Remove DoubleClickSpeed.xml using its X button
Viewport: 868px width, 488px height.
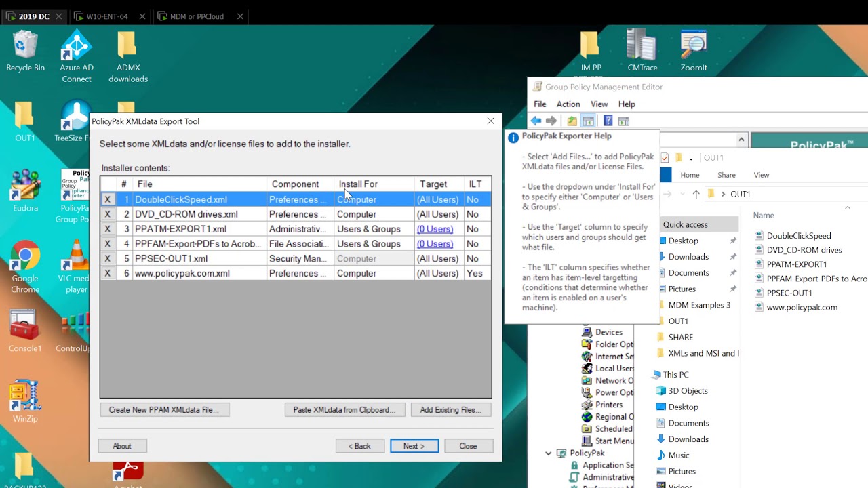coord(107,199)
